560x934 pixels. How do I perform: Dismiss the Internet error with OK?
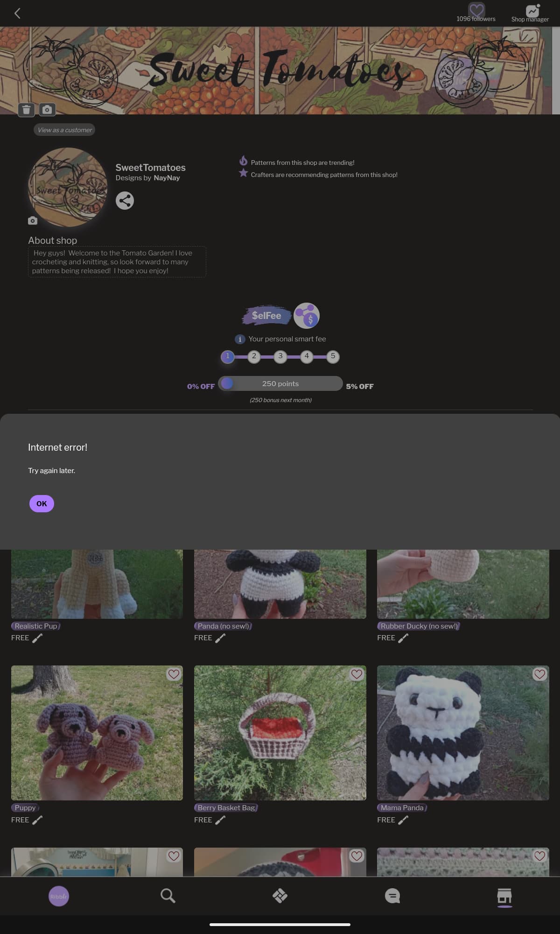coord(42,503)
